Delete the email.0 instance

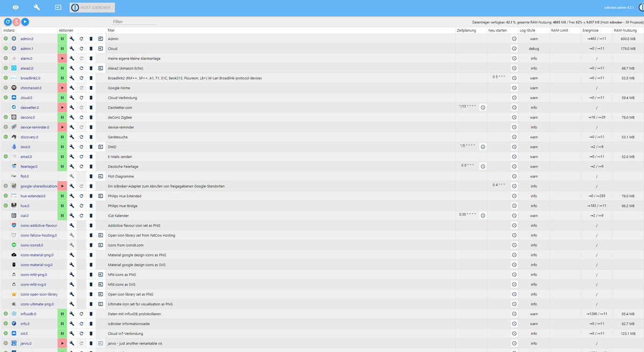[91, 157]
